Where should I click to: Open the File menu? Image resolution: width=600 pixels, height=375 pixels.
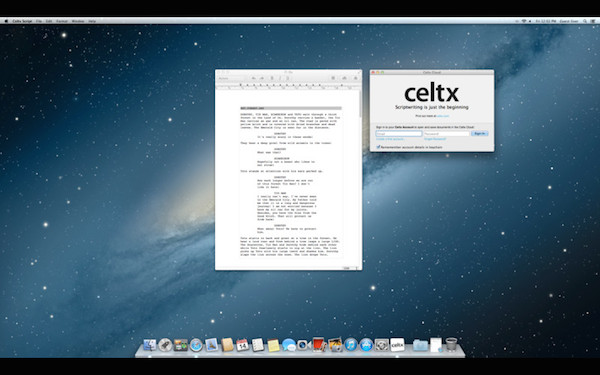click(x=39, y=21)
